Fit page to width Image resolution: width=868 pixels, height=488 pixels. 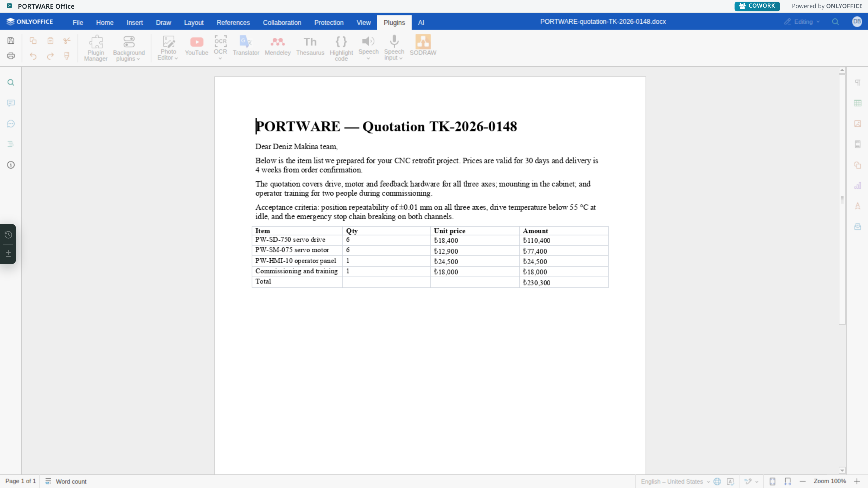[x=787, y=481]
